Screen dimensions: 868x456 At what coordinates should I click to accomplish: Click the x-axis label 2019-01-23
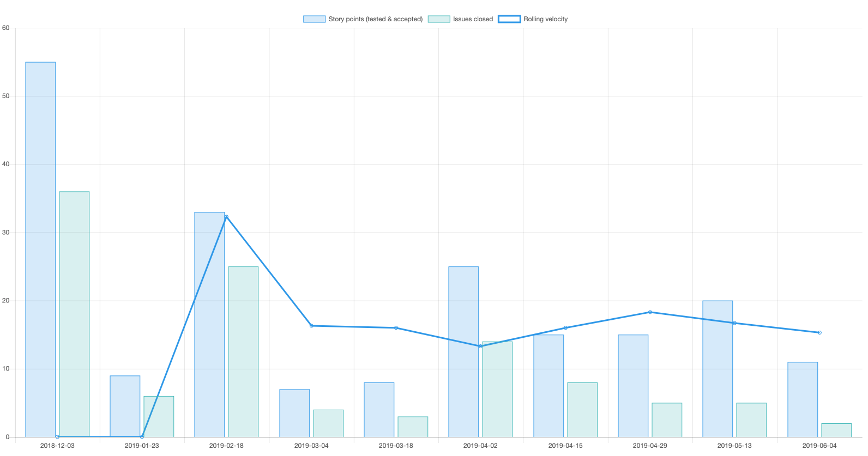click(142, 446)
